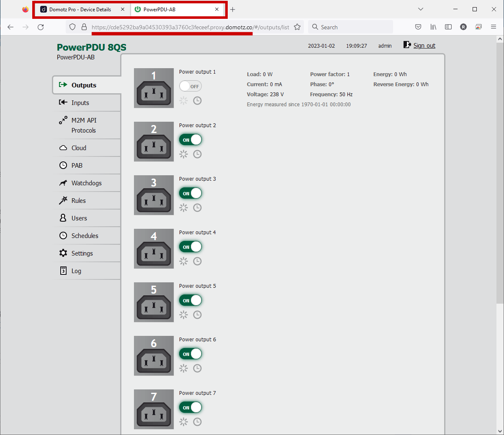504x435 pixels.
Task: Click the outlet 3 socket image
Action: point(154,195)
